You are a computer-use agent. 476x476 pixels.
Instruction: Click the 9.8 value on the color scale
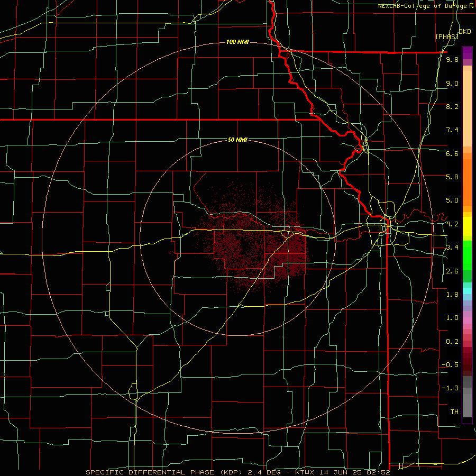pyautogui.click(x=452, y=59)
